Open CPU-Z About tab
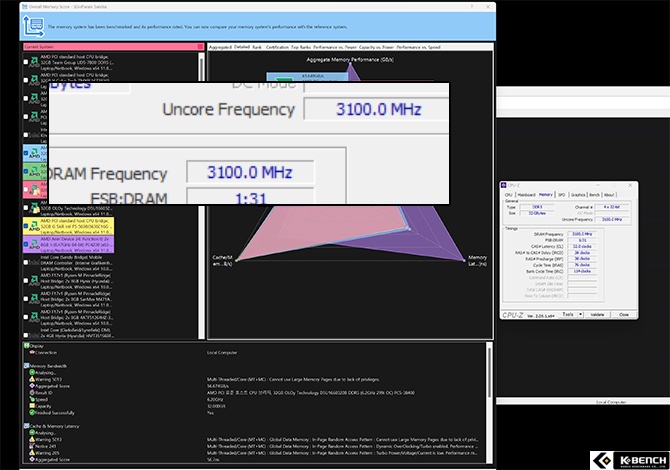 pos(609,195)
